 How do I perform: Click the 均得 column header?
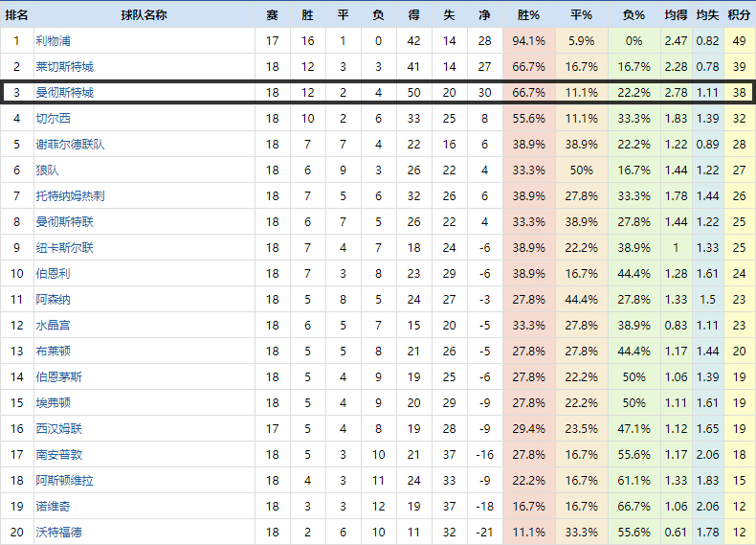coord(676,15)
